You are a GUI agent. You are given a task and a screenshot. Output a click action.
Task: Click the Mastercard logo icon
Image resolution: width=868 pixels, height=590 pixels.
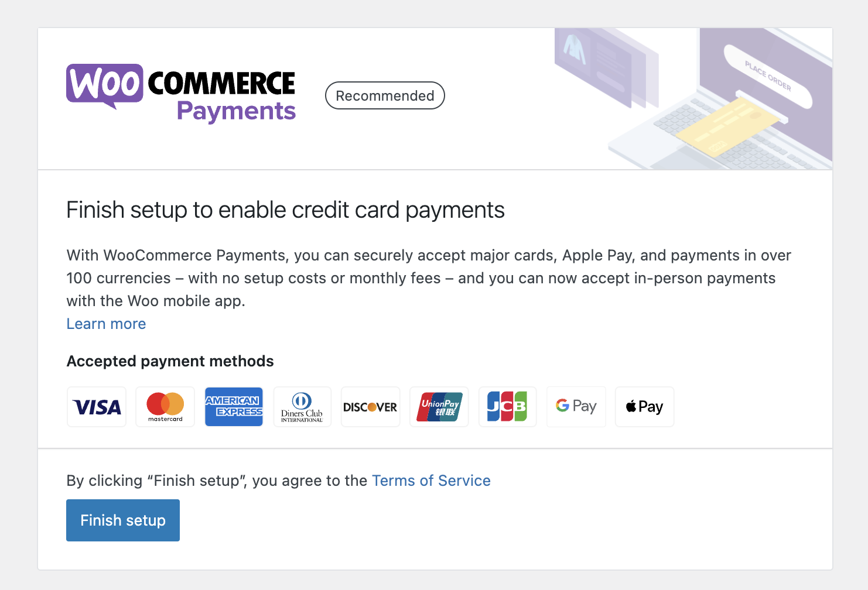tap(165, 407)
